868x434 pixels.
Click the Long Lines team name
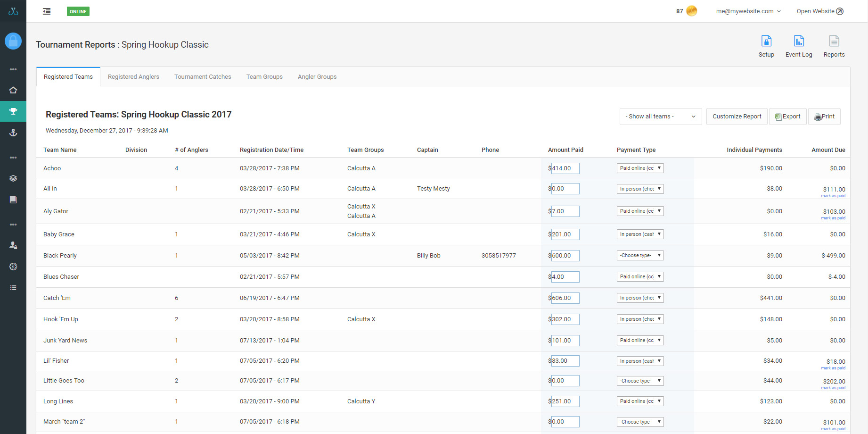[x=58, y=401]
